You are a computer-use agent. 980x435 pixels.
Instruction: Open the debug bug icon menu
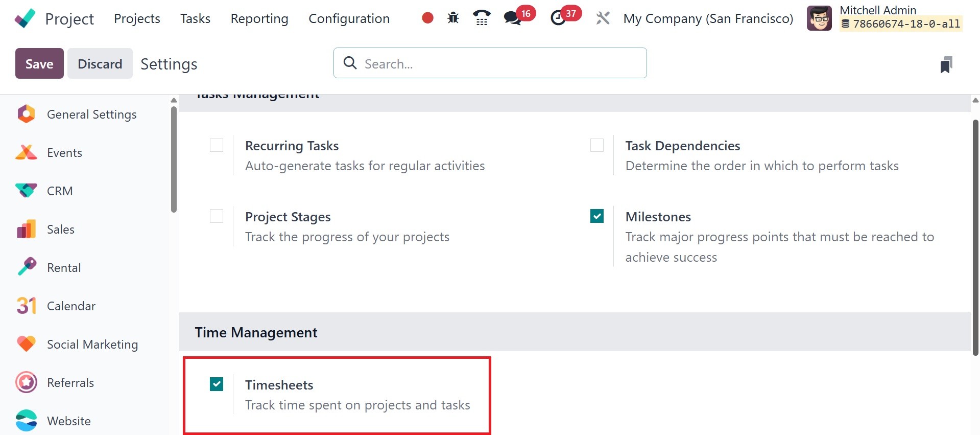pos(453,18)
